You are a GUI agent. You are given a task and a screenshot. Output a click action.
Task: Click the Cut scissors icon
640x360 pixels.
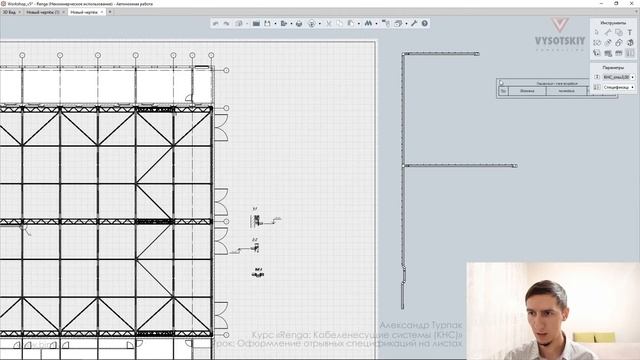[329, 23]
